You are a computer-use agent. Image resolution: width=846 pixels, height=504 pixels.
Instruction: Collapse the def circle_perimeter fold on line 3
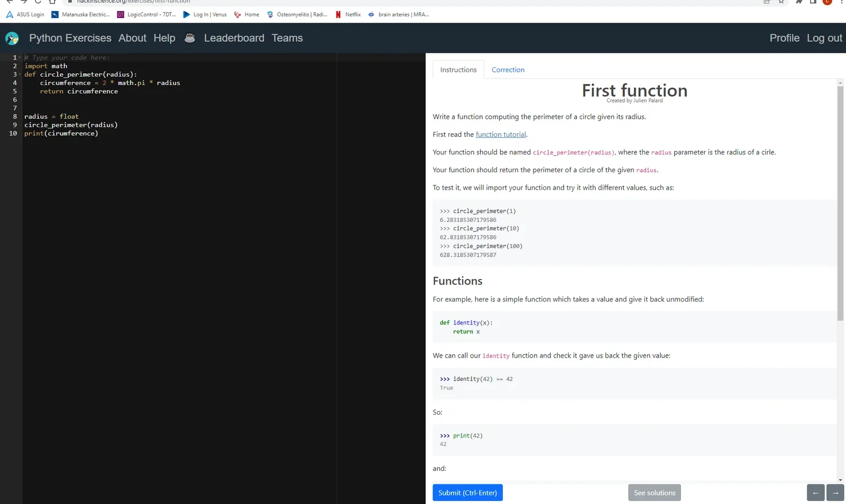pyautogui.click(x=20, y=74)
